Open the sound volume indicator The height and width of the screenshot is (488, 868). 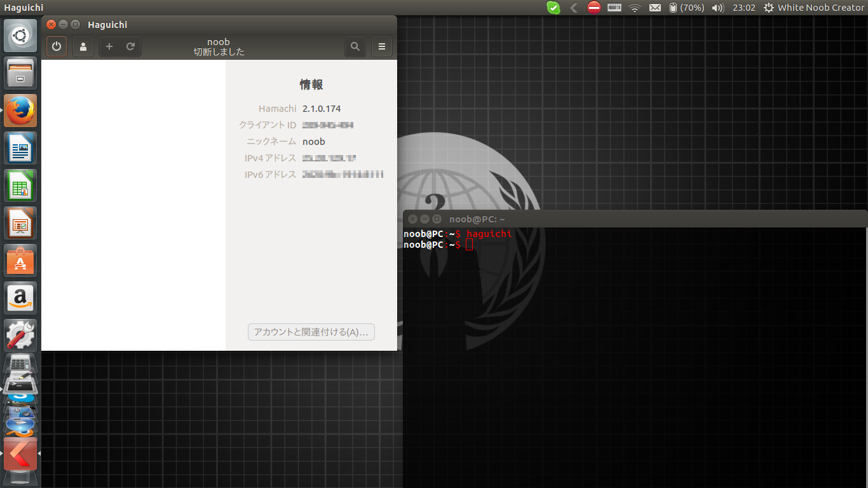[x=718, y=8]
